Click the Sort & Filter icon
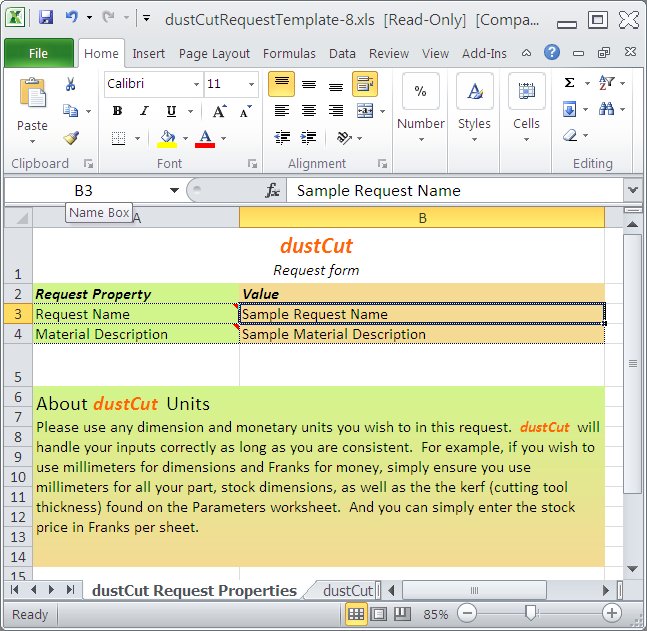 coord(607,83)
